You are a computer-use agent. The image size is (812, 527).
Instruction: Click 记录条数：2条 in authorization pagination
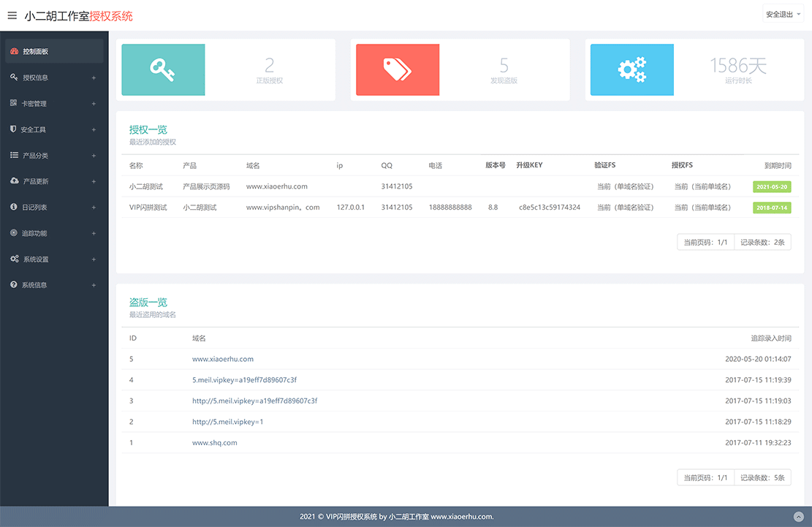pos(762,242)
